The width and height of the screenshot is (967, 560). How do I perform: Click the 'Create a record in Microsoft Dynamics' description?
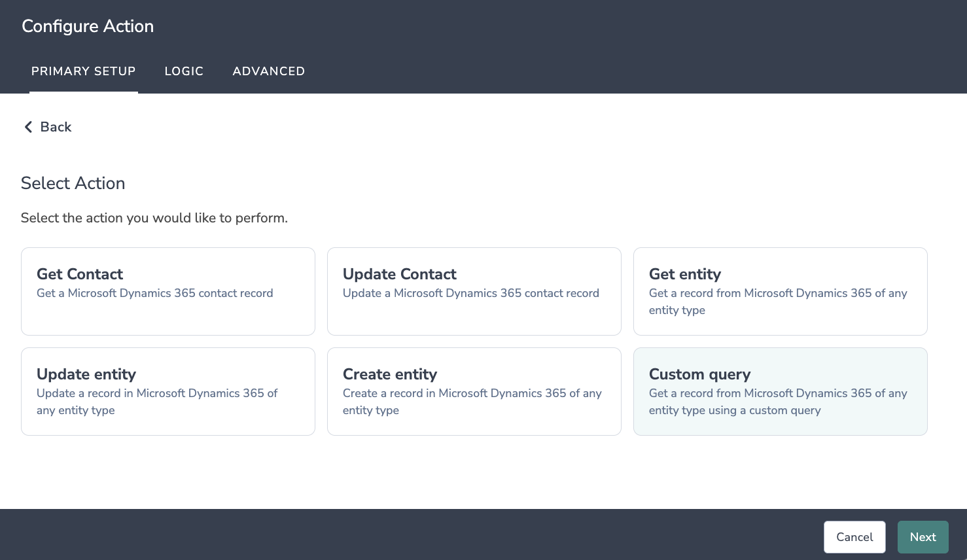(472, 393)
